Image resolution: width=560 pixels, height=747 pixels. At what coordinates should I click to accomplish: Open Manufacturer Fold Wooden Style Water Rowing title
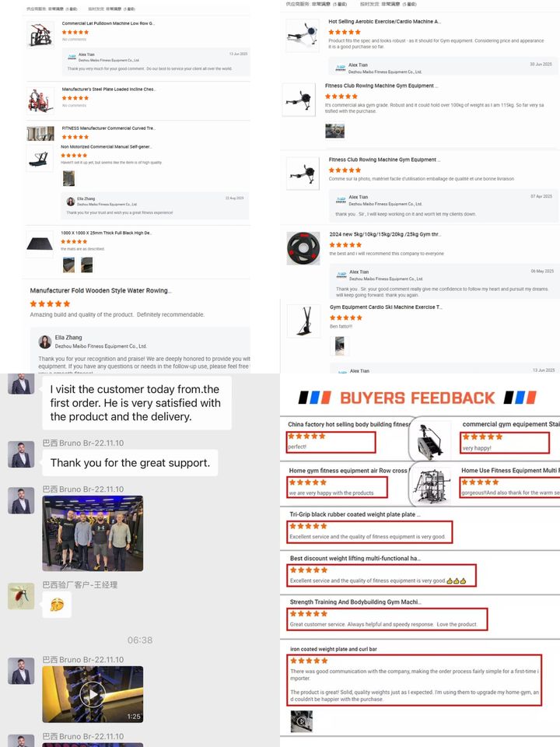click(x=100, y=290)
